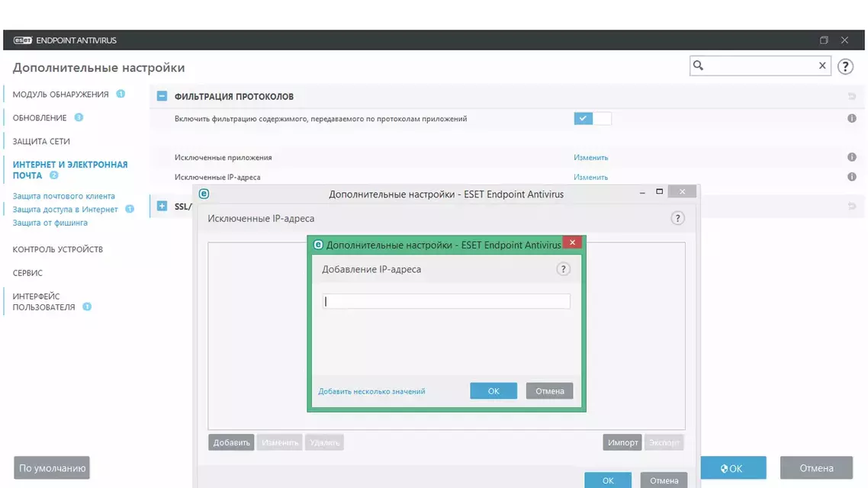Maximize the Исключенные IP-адреса dialog window

pyautogui.click(x=659, y=191)
